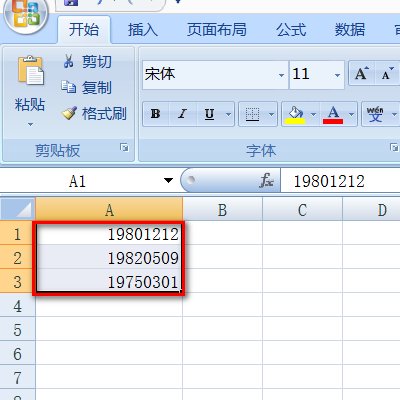Select column A header
400x400 pixels.
(x=109, y=210)
